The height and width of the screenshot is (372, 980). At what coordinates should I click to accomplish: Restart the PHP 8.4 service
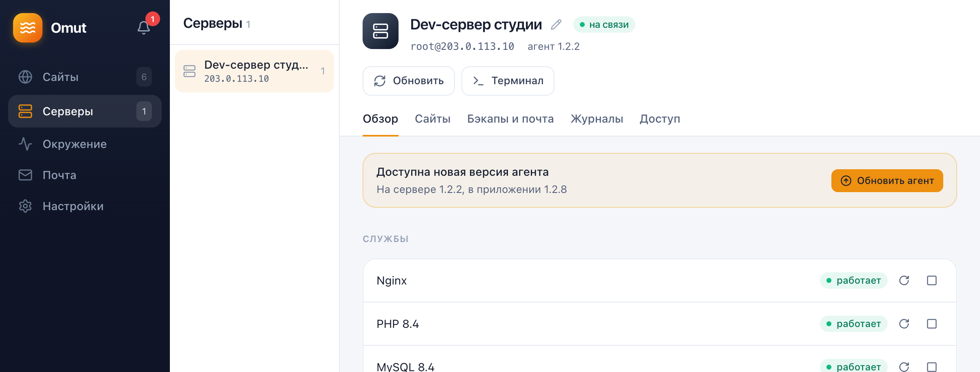coord(904,324)
